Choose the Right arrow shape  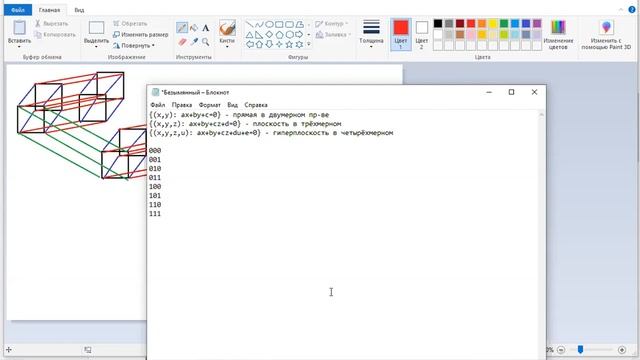pyautogui.click(x=300, y=35)
